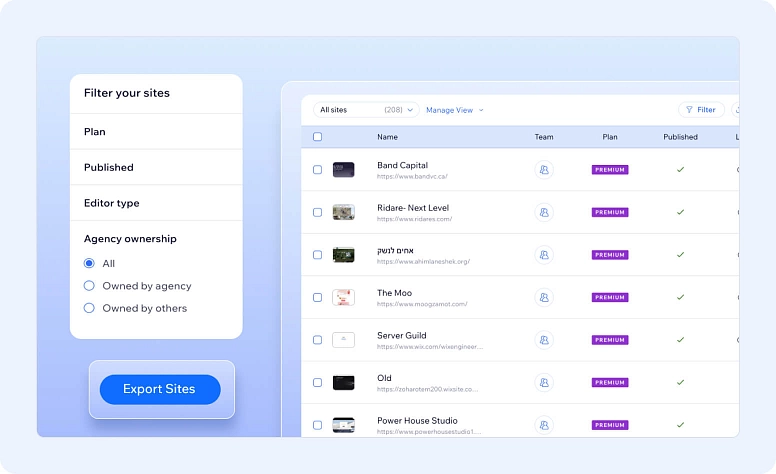Viewport: 776px width, 474px height.
Task: Click the team icon for Power House Studio
Action: click(x=544, y=425)
